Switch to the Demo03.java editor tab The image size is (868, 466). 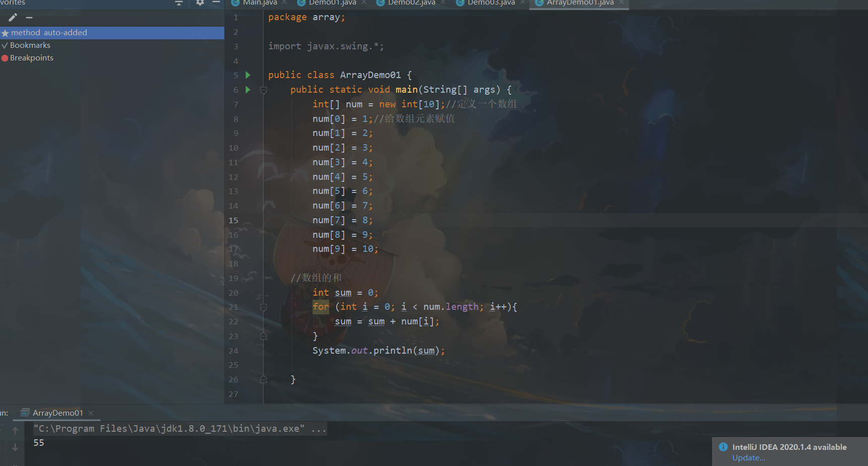491,3
